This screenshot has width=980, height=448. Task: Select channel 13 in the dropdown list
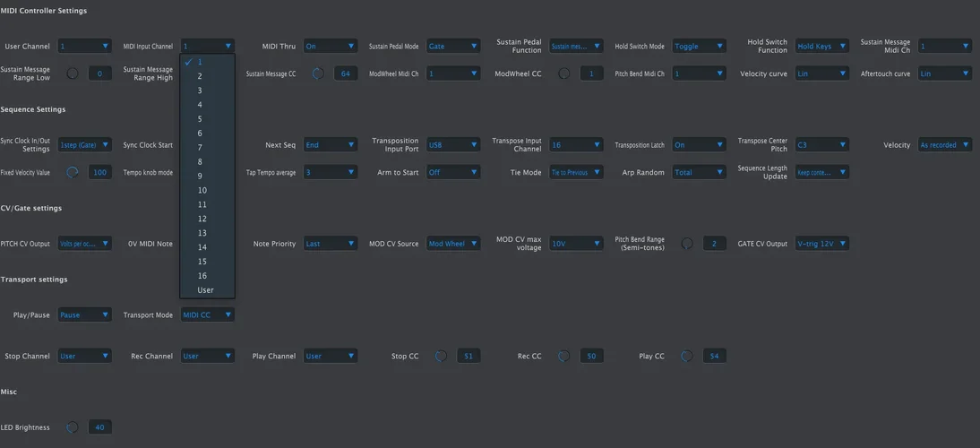[208, 233]
